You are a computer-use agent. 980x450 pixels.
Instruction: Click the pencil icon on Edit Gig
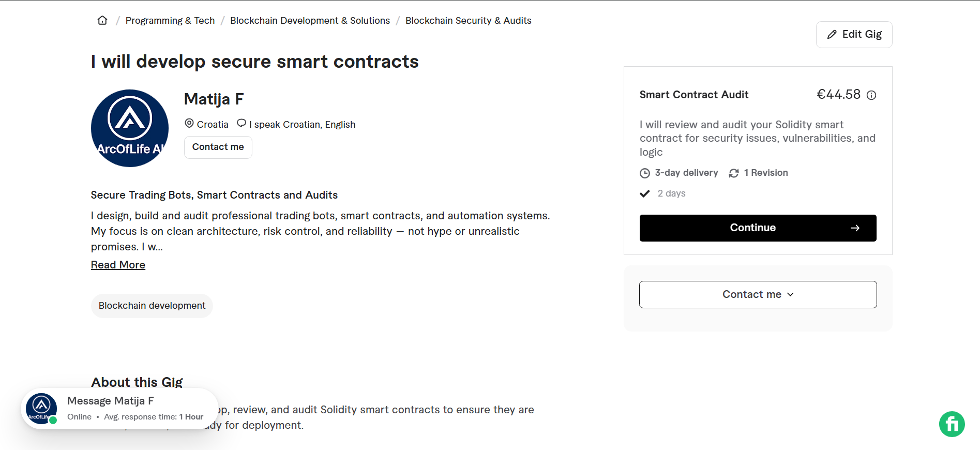[x=831, y=34]
